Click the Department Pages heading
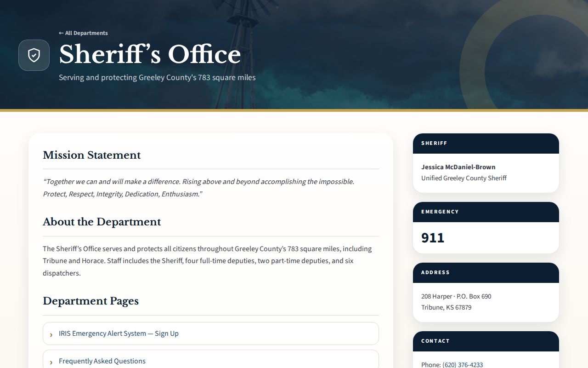The image size is (588, 368). (x=91, y=301)
